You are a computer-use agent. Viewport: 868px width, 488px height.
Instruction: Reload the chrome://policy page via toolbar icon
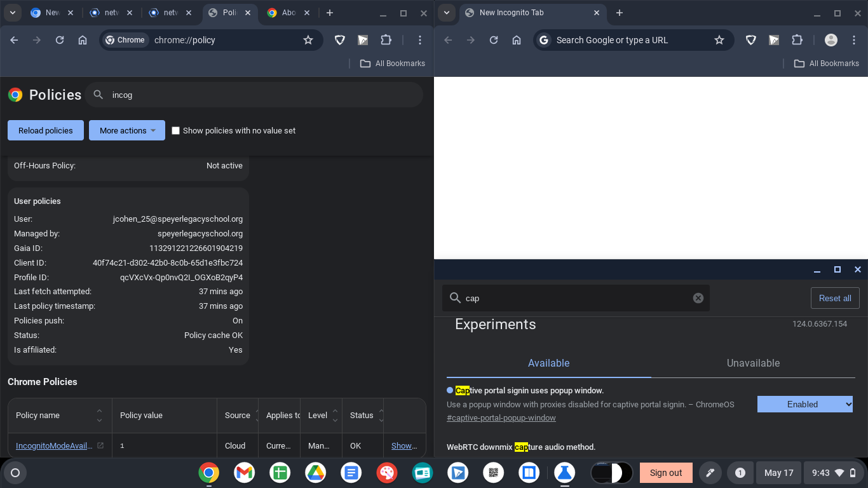click(x=60, y=40)
